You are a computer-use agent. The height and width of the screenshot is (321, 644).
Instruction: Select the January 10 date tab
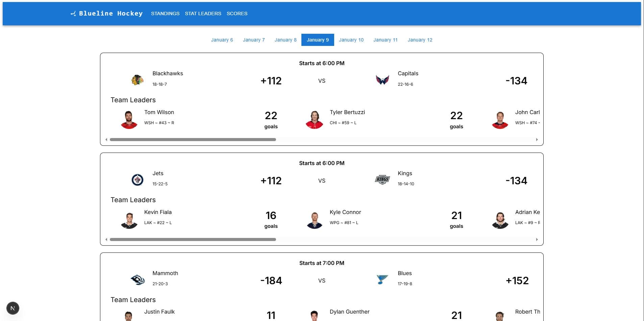(x=351, y=40)
